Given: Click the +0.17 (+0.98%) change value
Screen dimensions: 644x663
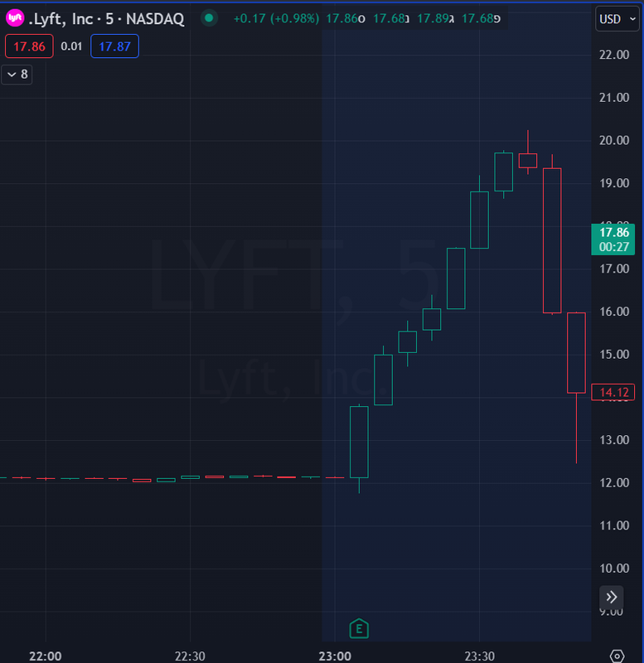Looking at the screenshot, I should click(276, 18).
